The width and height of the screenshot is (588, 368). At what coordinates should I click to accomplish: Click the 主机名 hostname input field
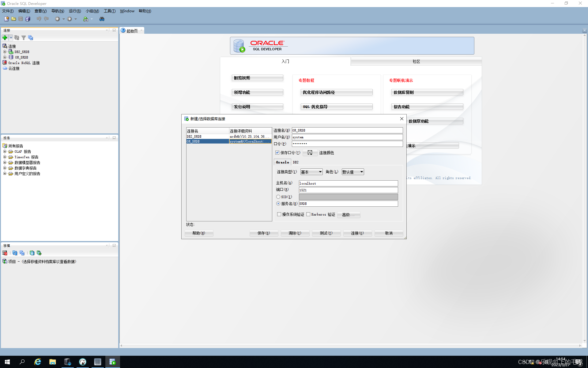pos(348,183)
